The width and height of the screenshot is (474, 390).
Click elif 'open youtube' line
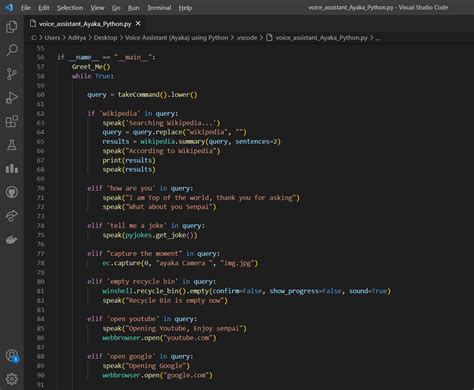[x=142, y=319]
